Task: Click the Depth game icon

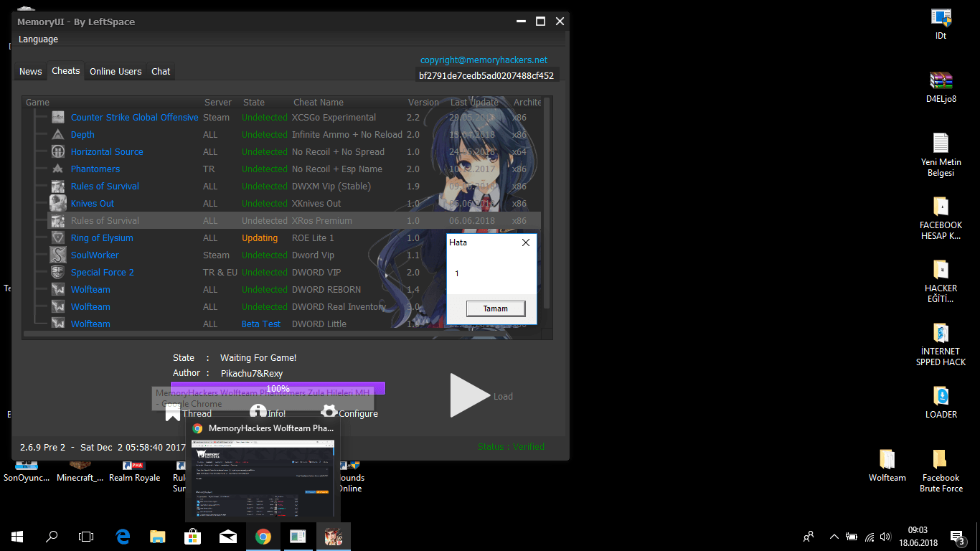Action: point(58,135)
